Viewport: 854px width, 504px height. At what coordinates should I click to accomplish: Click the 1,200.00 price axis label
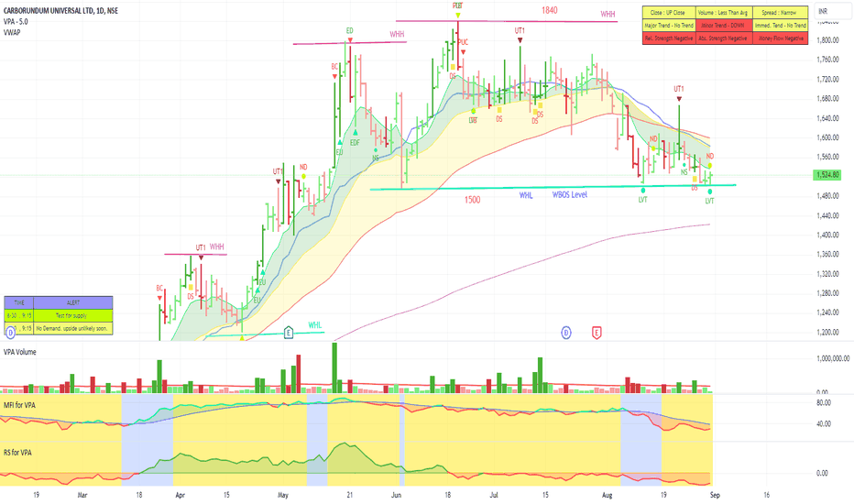827,332
